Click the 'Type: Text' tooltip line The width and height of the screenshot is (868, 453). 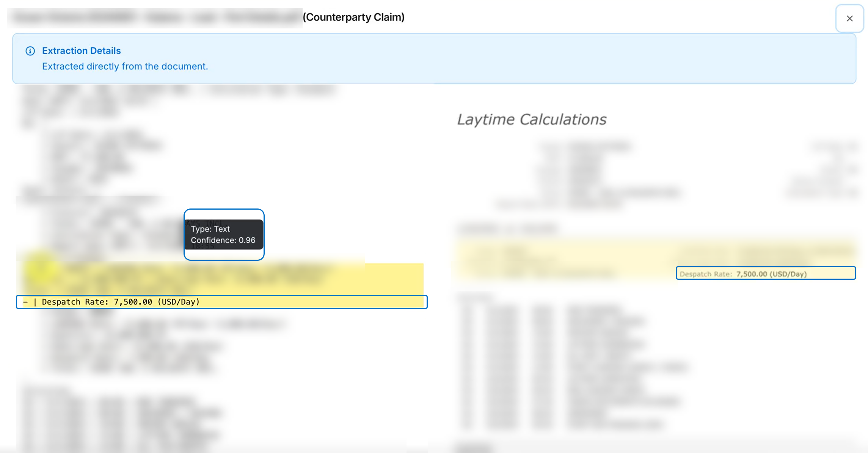(210, 229)
